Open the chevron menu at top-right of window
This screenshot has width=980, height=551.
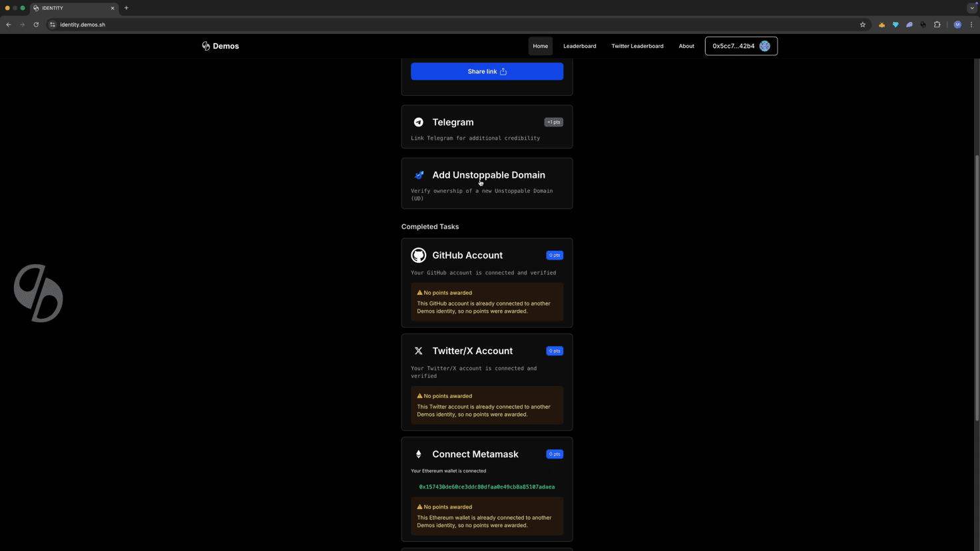(x=971, y=7)
